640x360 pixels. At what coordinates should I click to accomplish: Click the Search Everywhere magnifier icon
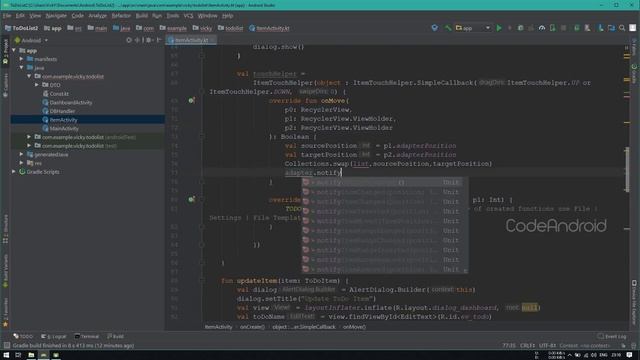[622, 28]
